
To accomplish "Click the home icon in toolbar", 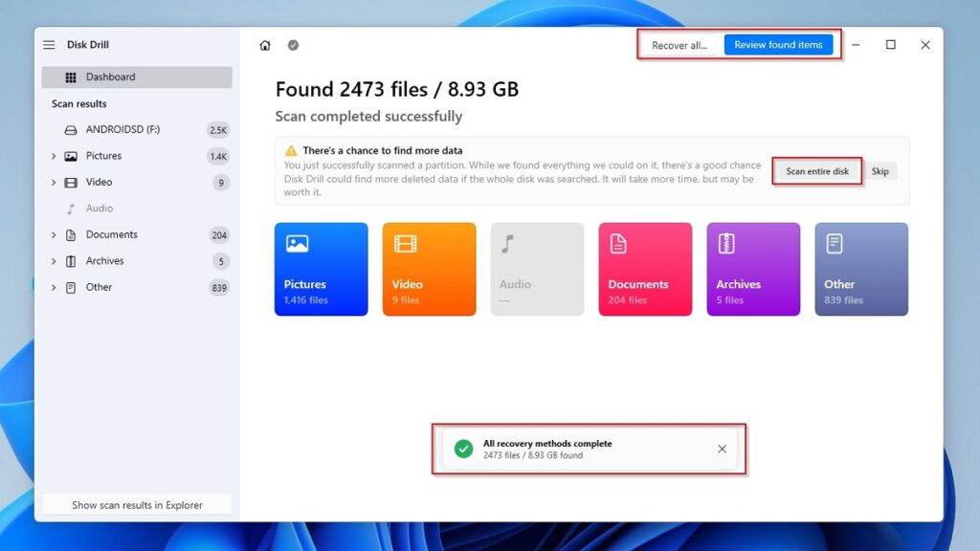I will [x=265, y=45].
